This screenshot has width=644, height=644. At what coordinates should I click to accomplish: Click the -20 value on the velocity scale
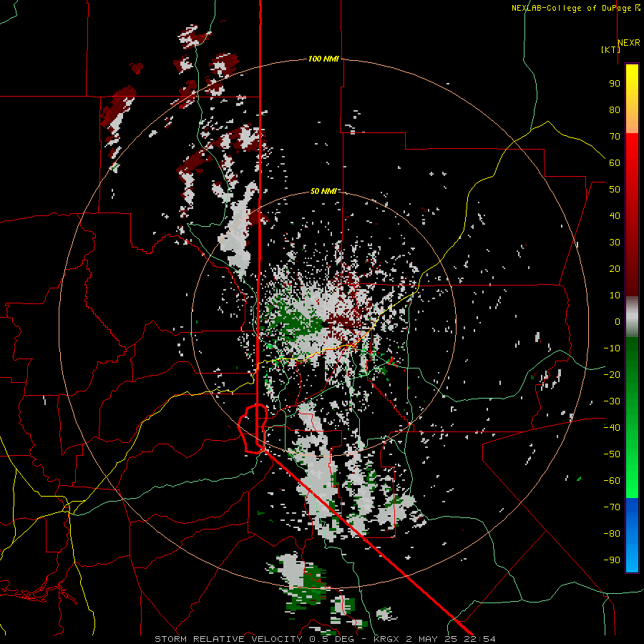pos(612,374)
